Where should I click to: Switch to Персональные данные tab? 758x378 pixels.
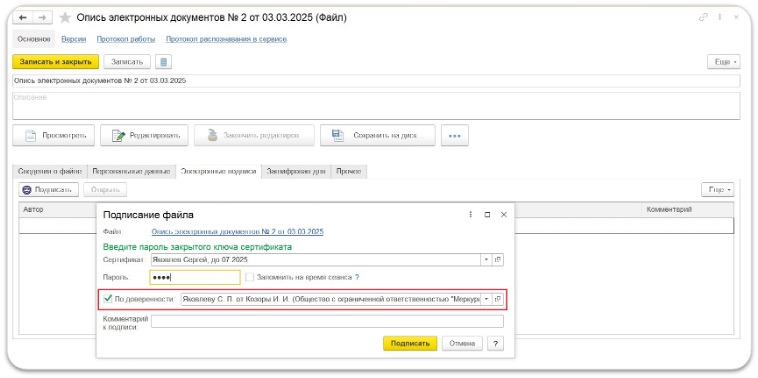pyautogui.click(x=131, y=172)
